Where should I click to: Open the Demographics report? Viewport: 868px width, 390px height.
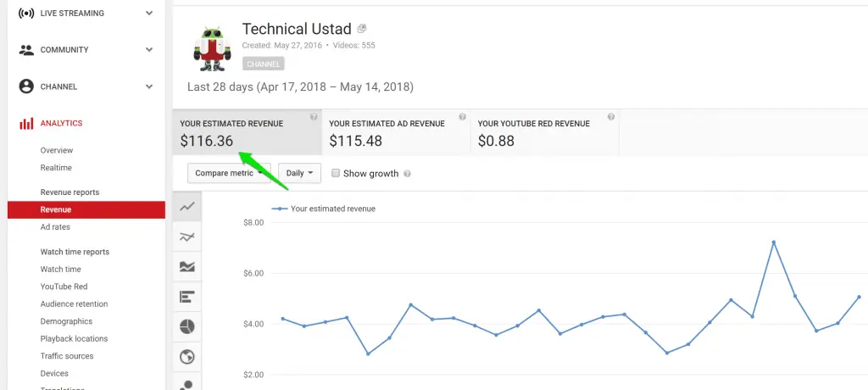pos(66,321)
